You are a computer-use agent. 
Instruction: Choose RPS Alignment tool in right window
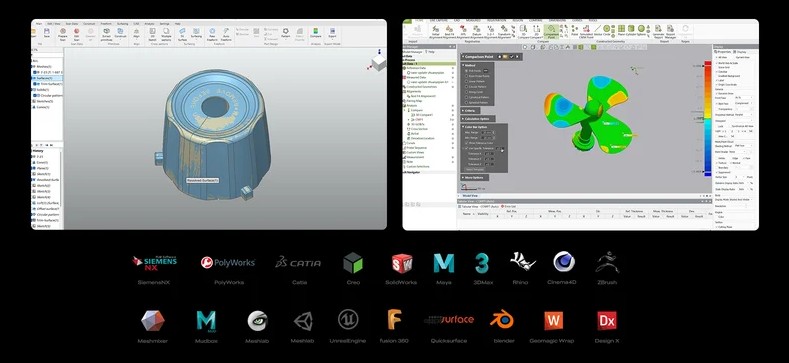[x=462, y=32]
